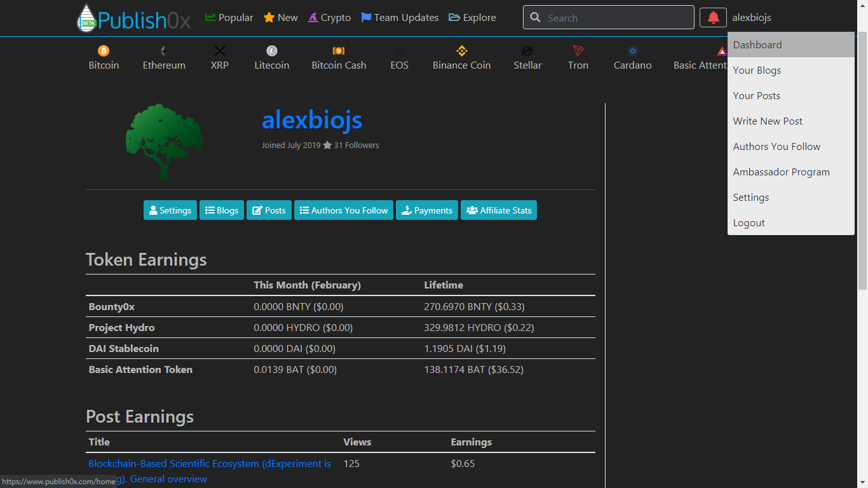Open the Publish0x logo homepage
The width and height of the screenshot is (868, 488).
point(133,18)
